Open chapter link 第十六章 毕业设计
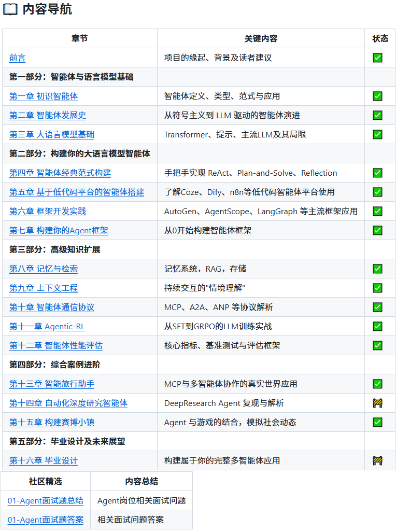The image size is (396, 532). (44, 461)
